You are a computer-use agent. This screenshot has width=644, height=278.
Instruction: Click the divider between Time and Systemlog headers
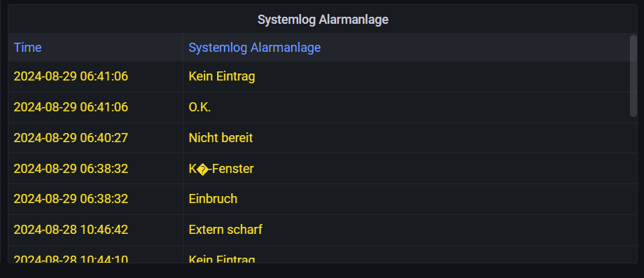(183, 48)
